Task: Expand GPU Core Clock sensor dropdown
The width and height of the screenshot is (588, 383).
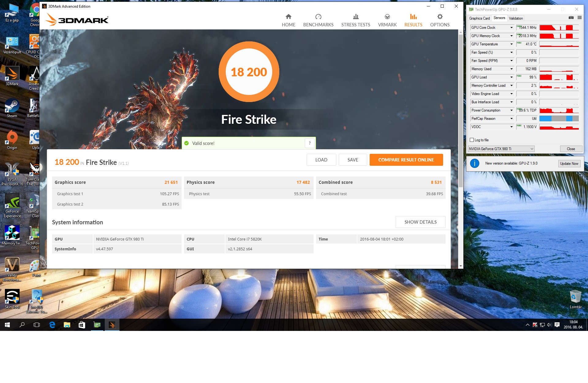Action: tap(511, 28)
